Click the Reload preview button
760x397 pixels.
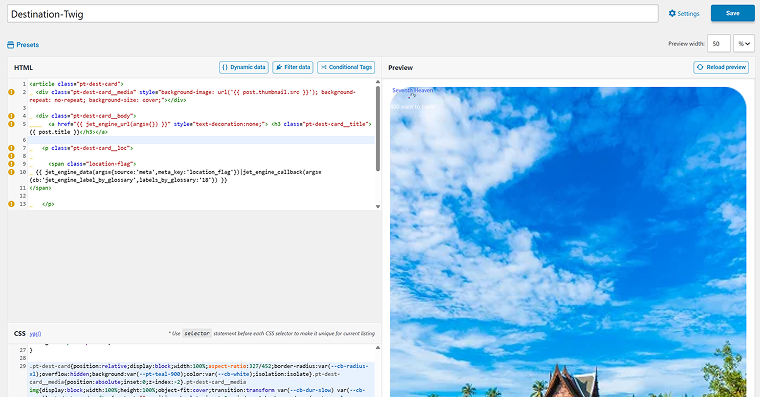(721, 67)
